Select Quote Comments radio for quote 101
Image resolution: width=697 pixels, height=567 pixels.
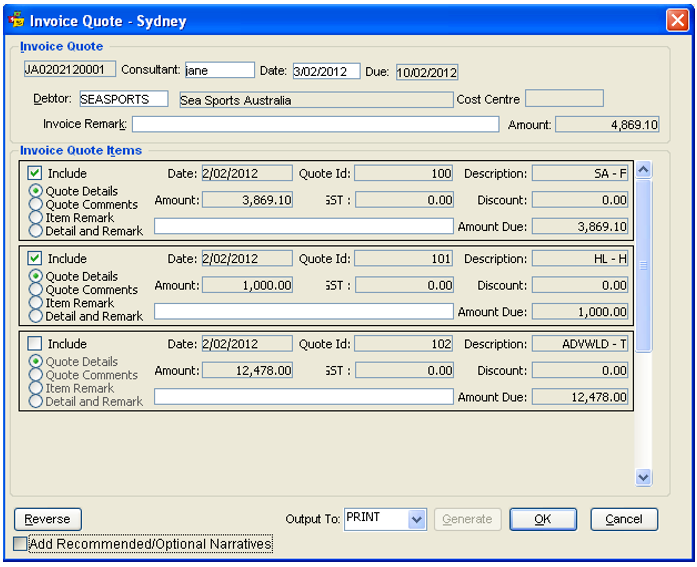[36, 290]
